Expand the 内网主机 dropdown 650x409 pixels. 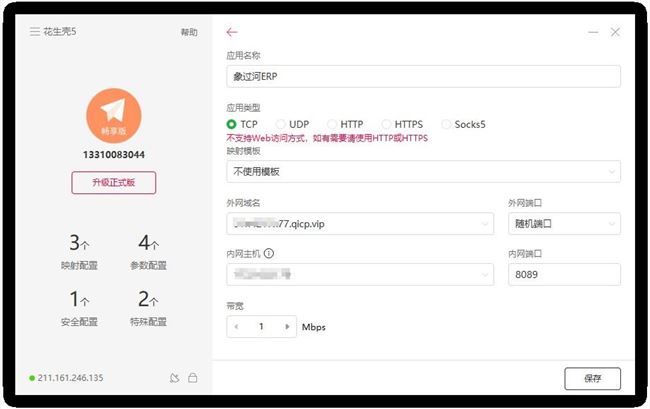point(360,274)
